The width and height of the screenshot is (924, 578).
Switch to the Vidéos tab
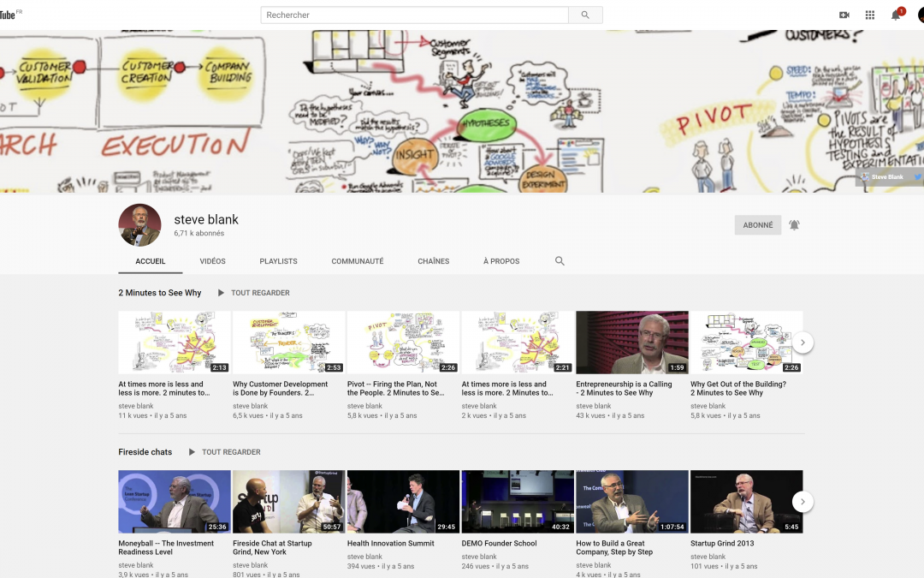coord(213,261)
